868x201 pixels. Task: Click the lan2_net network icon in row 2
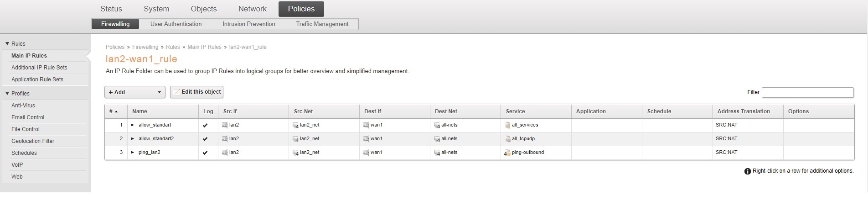(295, 139)
